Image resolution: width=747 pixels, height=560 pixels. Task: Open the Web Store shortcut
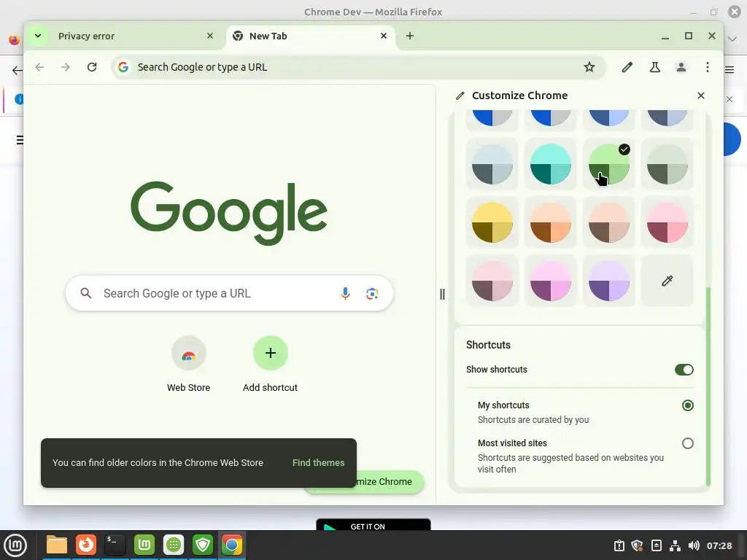pyautogui.click(x=189, y=365)
